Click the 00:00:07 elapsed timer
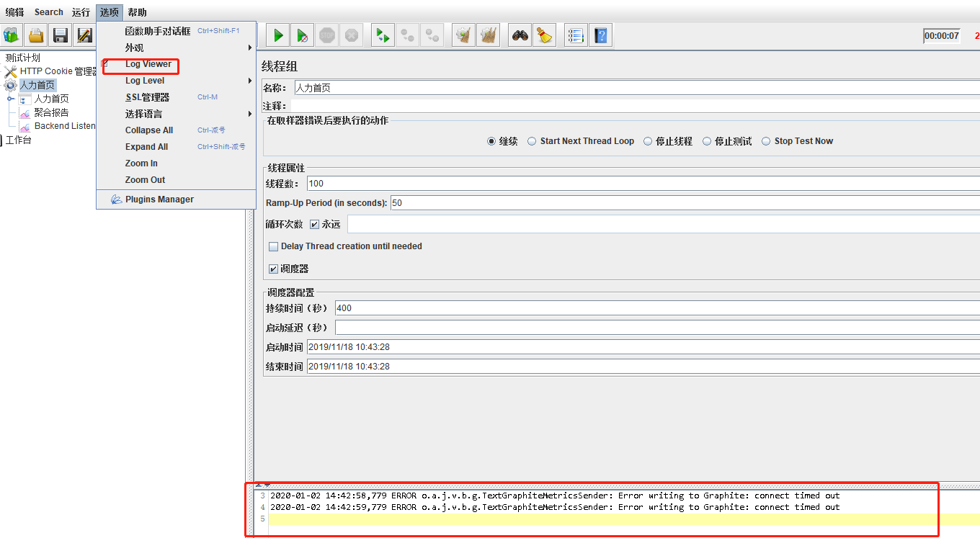Viewport: 980px width, 538px height. click(x=942, y=35)
